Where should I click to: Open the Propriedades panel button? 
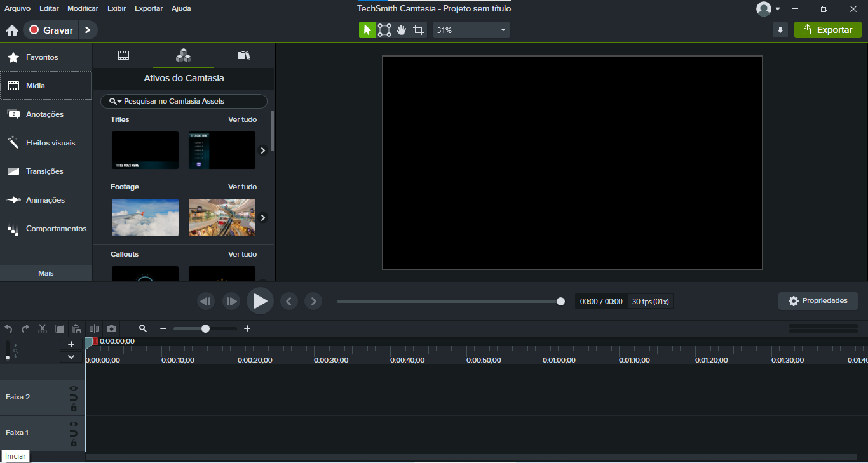coord(818,301)
